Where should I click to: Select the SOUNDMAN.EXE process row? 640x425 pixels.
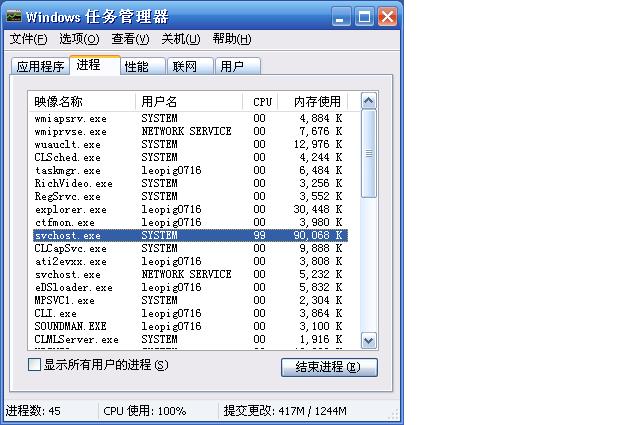point(190,327)
